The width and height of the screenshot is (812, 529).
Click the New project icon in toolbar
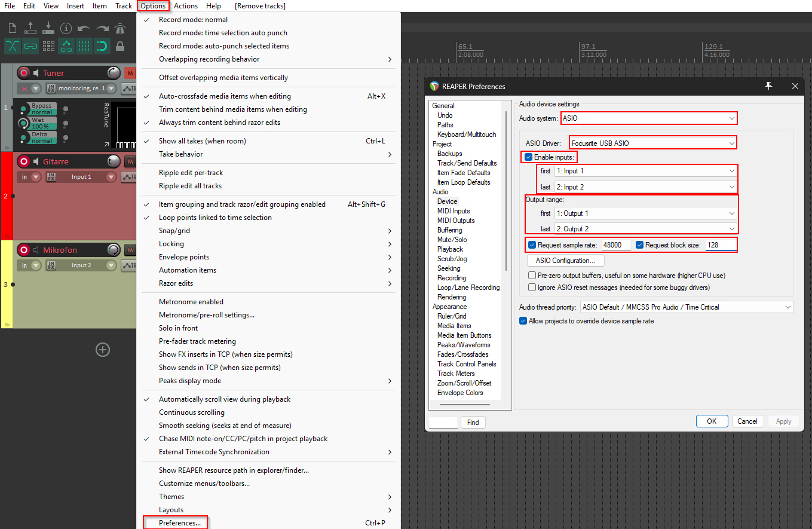12,28
